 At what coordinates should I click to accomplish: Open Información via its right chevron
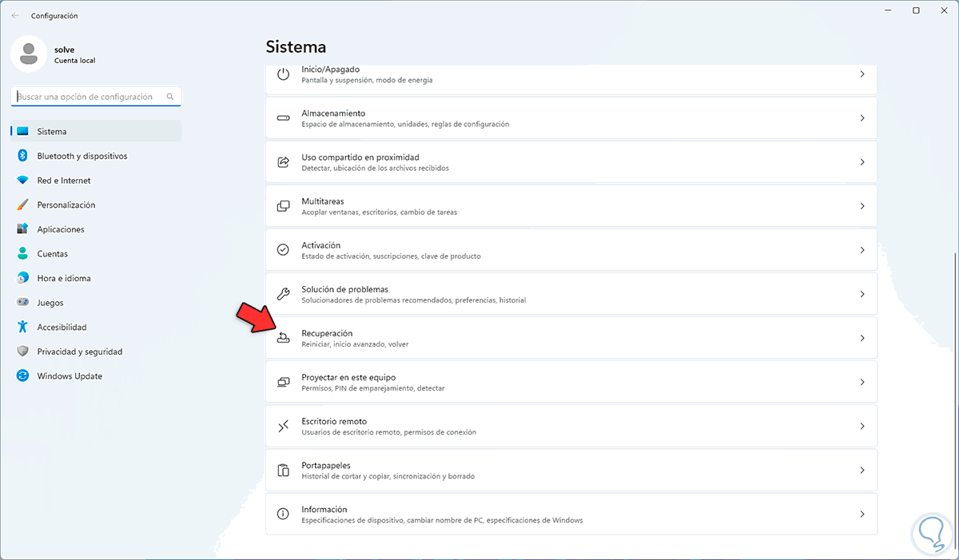862,514
